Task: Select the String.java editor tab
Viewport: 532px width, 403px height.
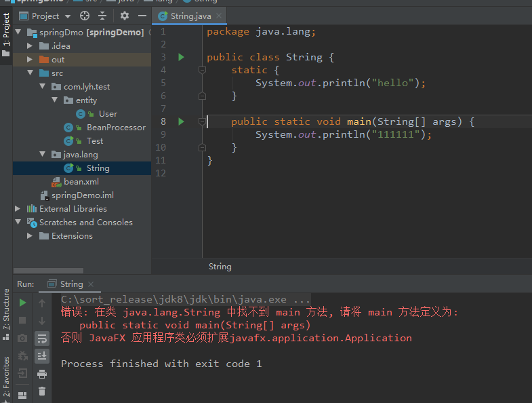Action: 189,16
